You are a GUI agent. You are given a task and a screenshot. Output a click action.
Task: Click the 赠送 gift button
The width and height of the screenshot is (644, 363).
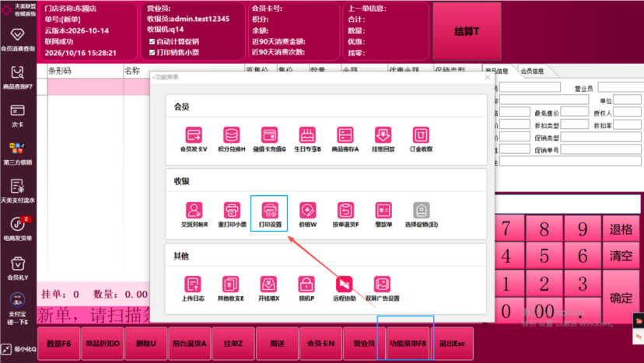pyautogui.click(x=277, y=344)
